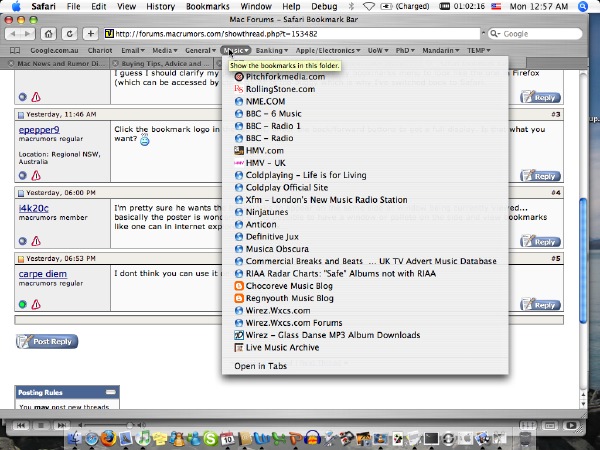Viewport: 600px width, 450px height.
Task: Collapse the Music bookmarks folder
Action: [x=236, y=51]
